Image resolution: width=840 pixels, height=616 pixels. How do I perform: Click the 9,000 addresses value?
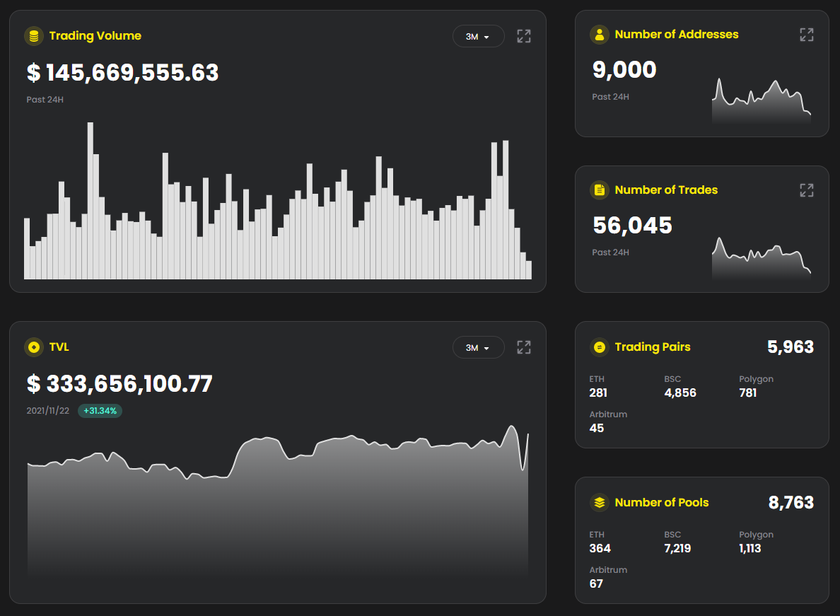[624, 69]
